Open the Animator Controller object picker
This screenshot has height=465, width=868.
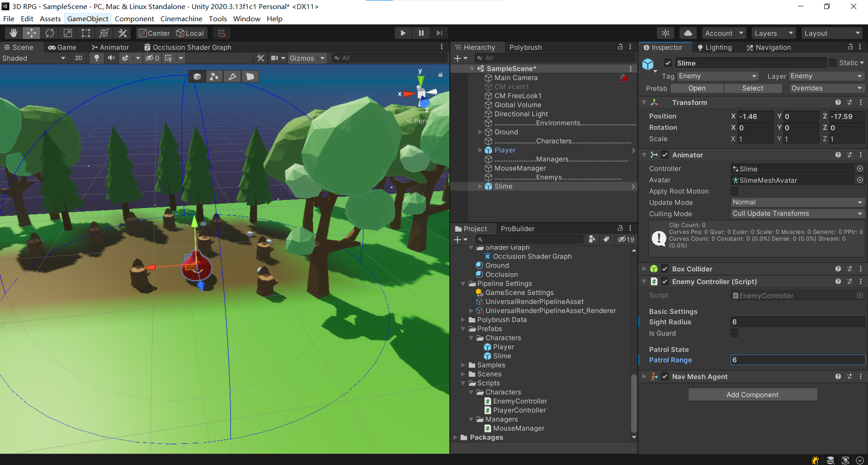(x=860, y=168)
